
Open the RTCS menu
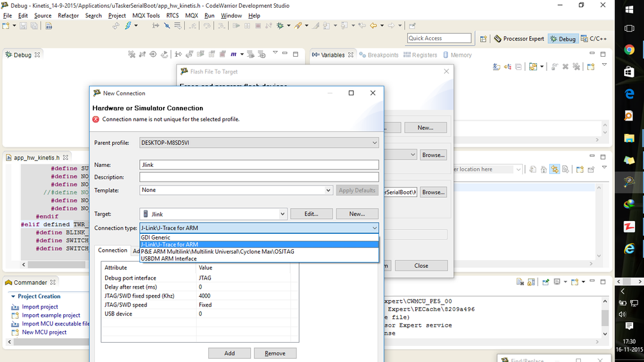pyautogui.click(x=172, y=15)
